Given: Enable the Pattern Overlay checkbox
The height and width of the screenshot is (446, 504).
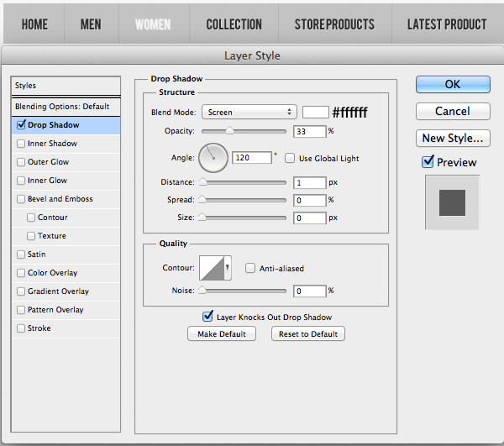Looking at the screenshot, I should pyautogui.click(x=21, y=310).
